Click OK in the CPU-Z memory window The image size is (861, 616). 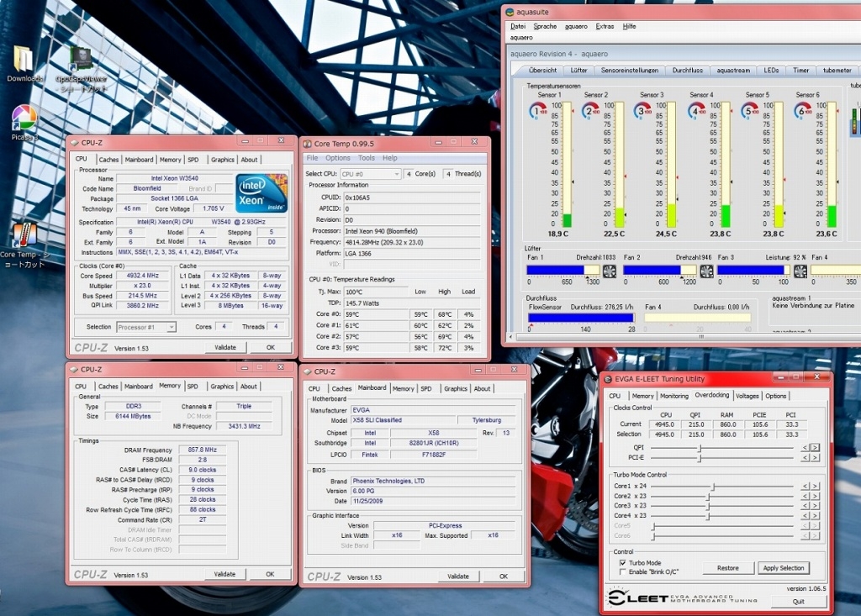point(270,574)
